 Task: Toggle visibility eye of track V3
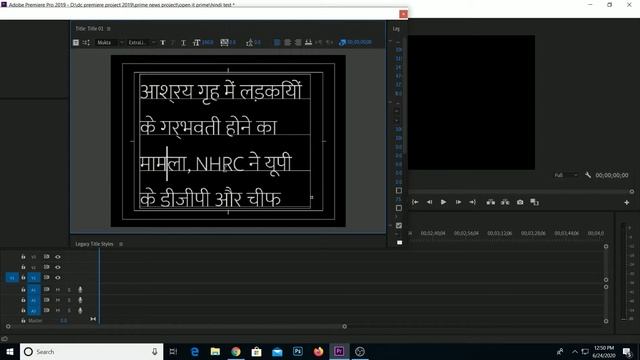(x=58, y=257)
